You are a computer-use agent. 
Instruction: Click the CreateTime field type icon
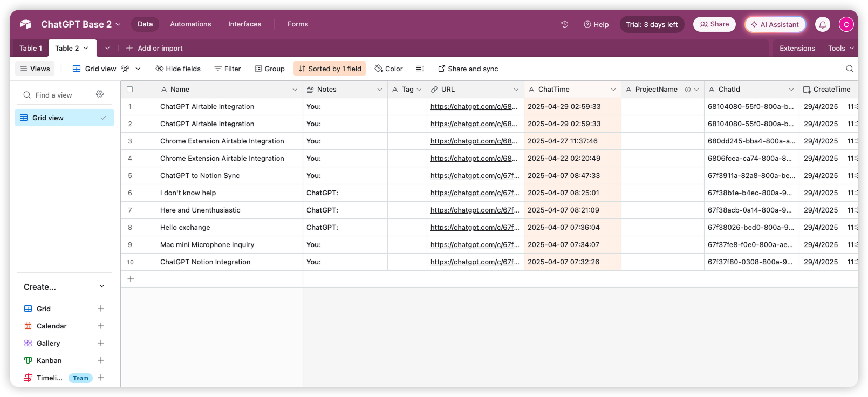pyautogui.click(x=807, y=90)
